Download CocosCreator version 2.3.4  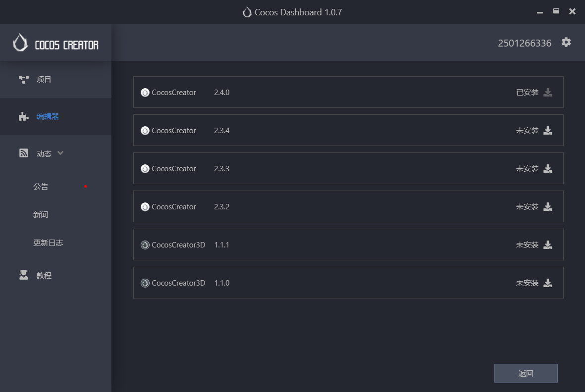click(x=547, y=130)
